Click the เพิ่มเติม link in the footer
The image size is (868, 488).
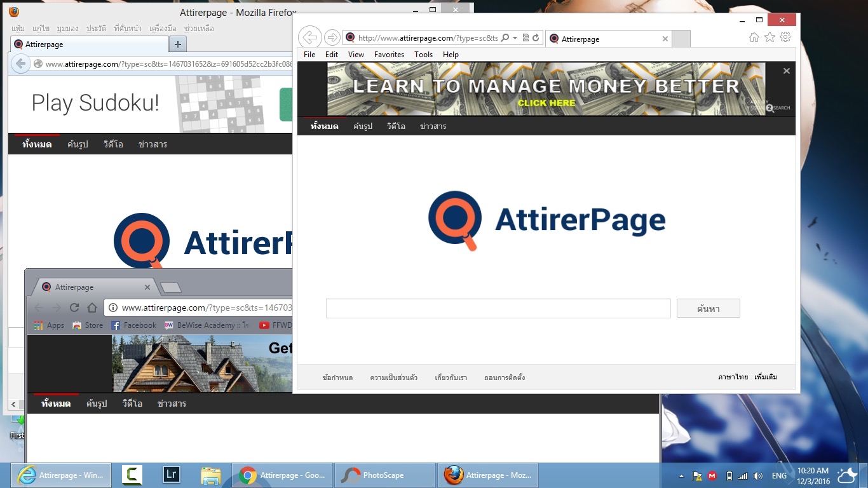click(x=766, y=377)
